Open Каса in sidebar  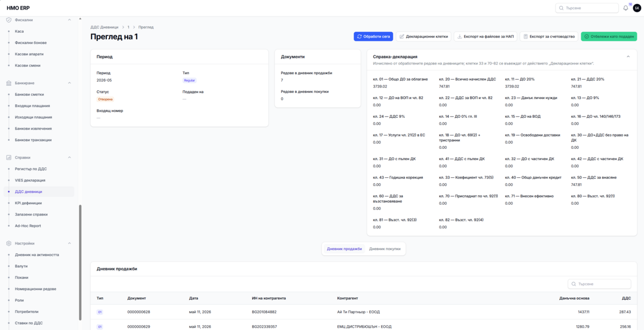(39, 31)
